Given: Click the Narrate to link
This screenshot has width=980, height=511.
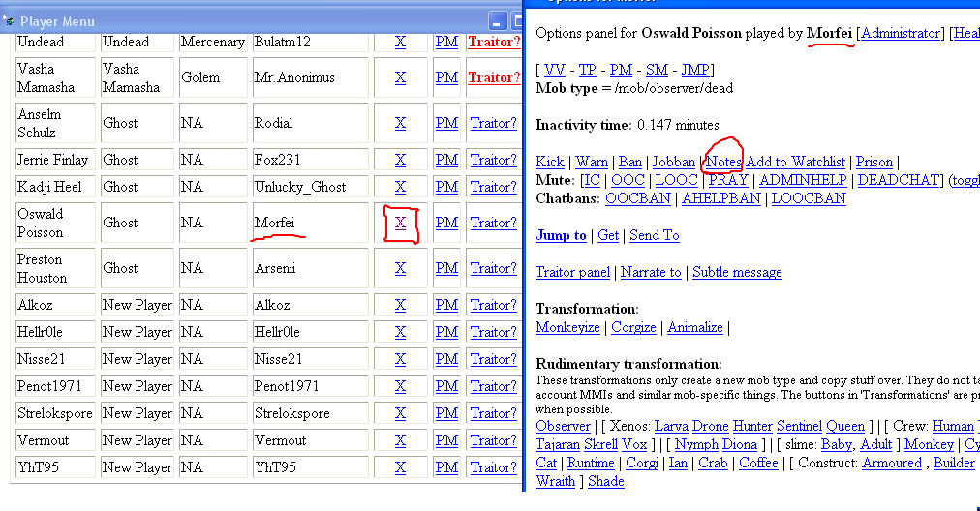Looking at the screenshot, I should (651, 272).
